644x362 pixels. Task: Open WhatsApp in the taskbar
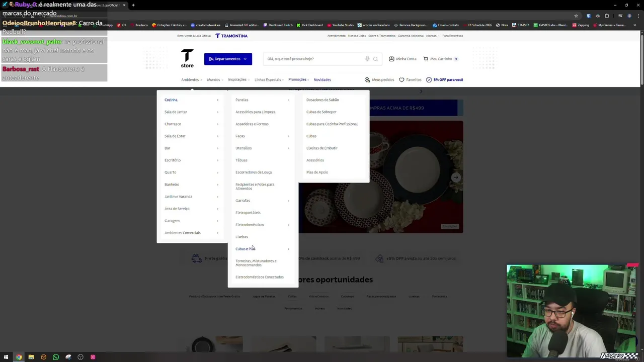point(56,357)
